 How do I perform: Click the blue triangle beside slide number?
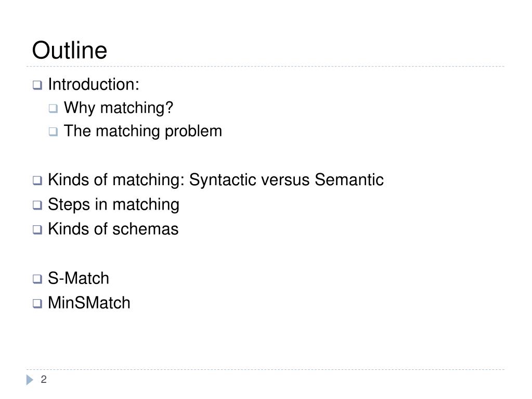click(30, 380)
